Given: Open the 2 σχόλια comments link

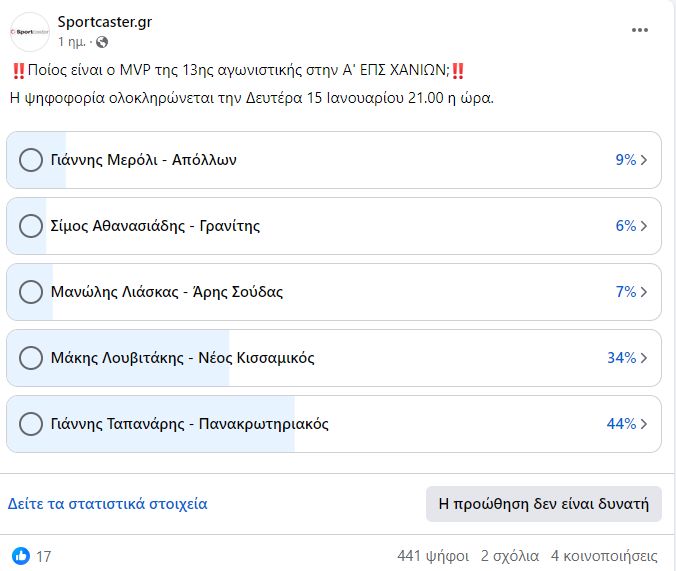Looking at the screenshot, I should [x=510, y=556].
